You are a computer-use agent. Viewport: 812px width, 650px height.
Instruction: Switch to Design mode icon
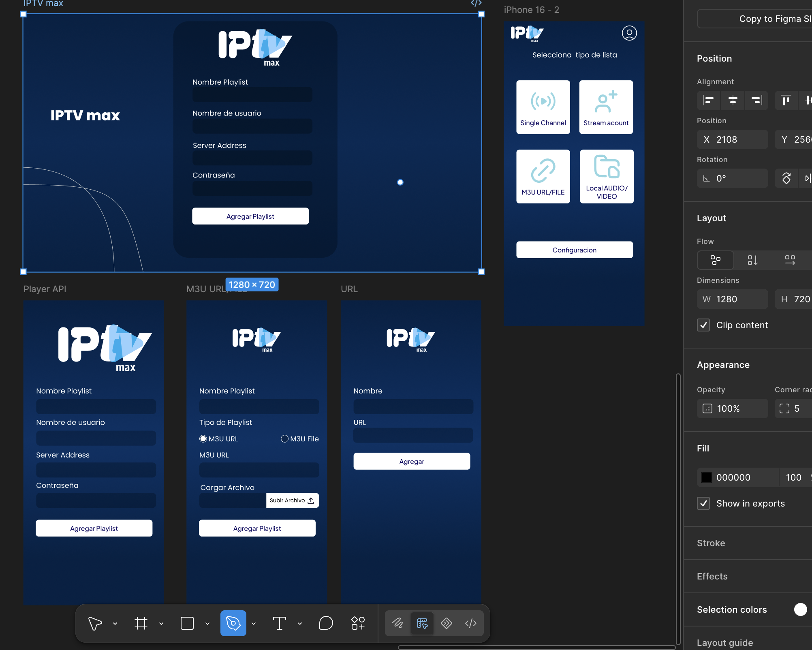[422, 623]
